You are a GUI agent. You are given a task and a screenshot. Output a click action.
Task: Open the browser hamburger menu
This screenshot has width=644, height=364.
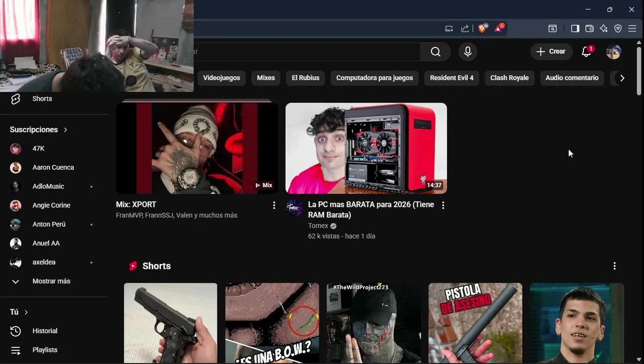[632, 29]
